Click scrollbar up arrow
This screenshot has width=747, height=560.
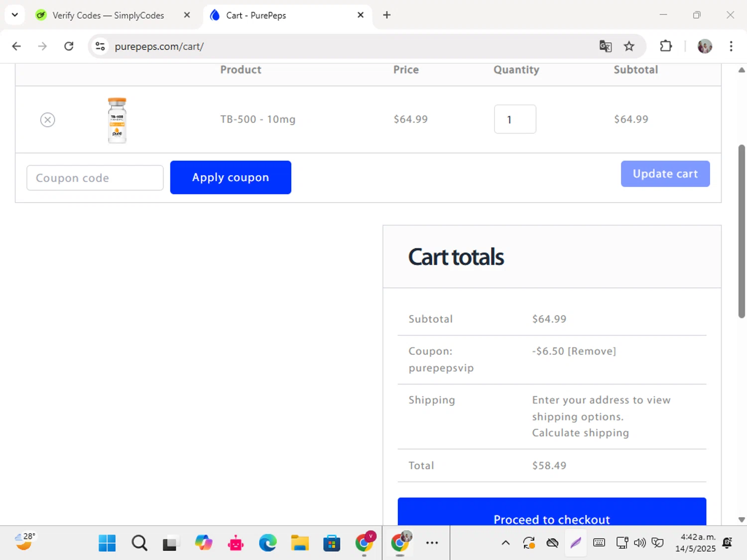(742, 70)
